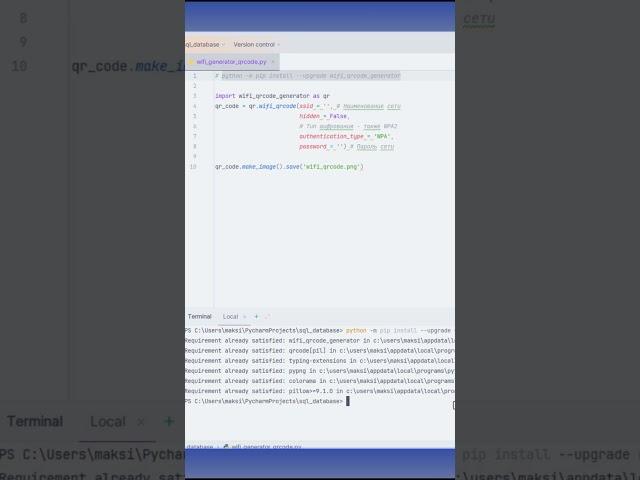Image resolution: width=640 pixels, height=480 pixels.
Task: Click the file icon in the bottom breadcrumb
Action: pos(226,447)
